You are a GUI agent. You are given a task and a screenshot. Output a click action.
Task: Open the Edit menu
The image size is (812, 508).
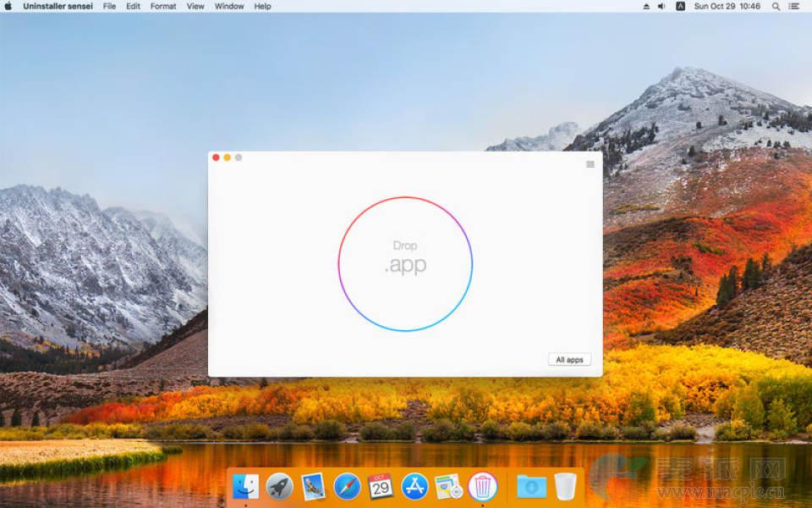(x=134, y=6)
